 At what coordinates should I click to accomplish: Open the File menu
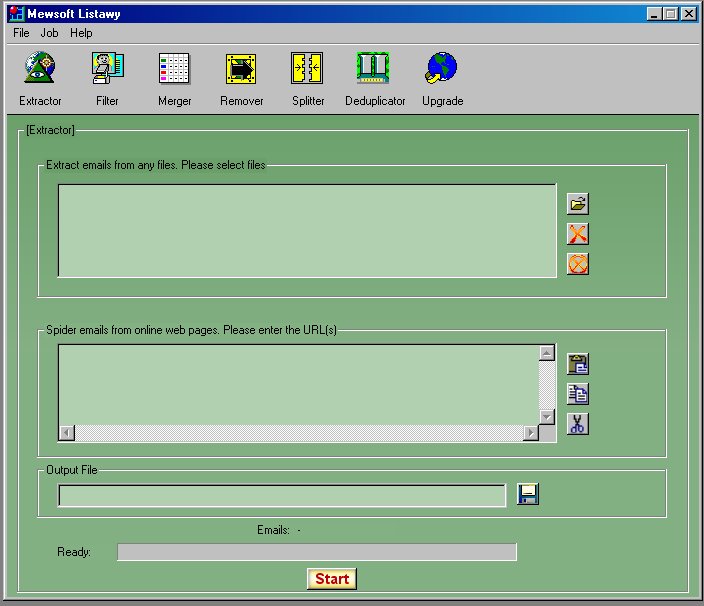(x=21, y=33)
